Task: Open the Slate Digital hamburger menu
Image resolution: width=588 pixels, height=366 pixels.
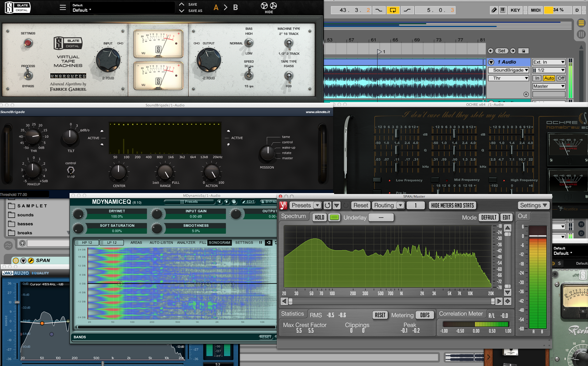Action: (x=63, y=7)
